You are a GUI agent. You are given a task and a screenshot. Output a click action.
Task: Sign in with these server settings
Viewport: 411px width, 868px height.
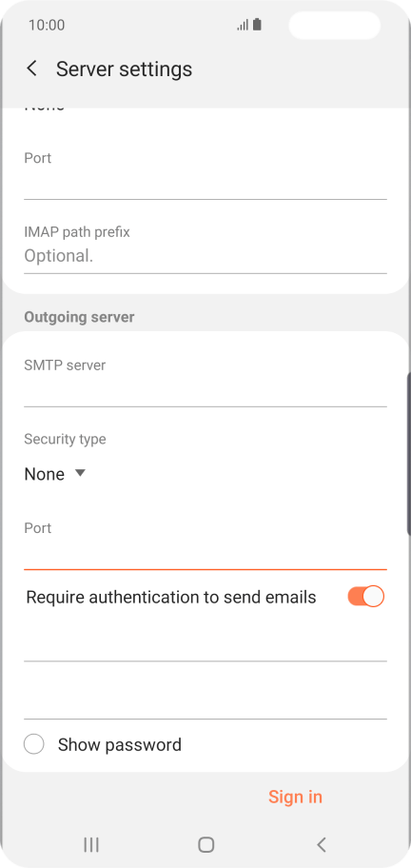point(295,797)
